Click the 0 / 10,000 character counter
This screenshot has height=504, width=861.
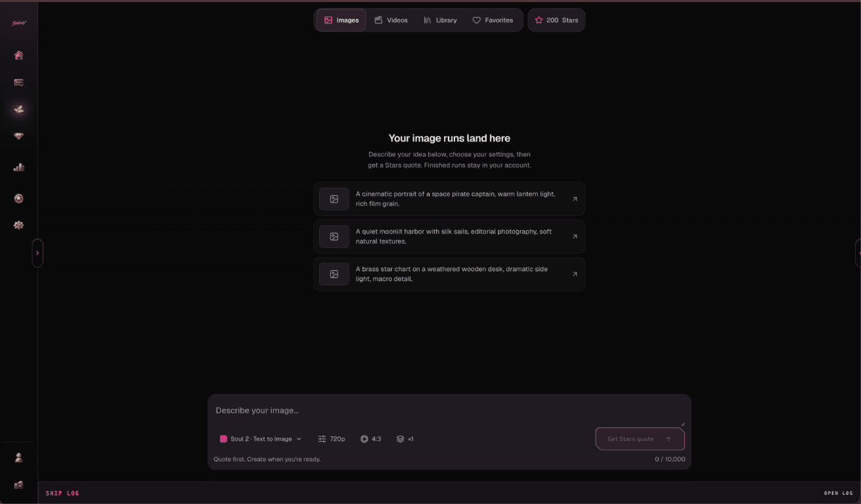click(x=670, y=459)
